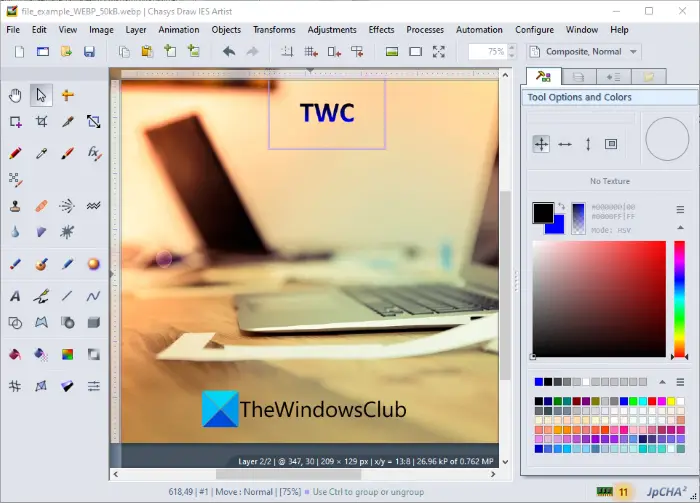Select the orange Sphere tool

point(94,264)
